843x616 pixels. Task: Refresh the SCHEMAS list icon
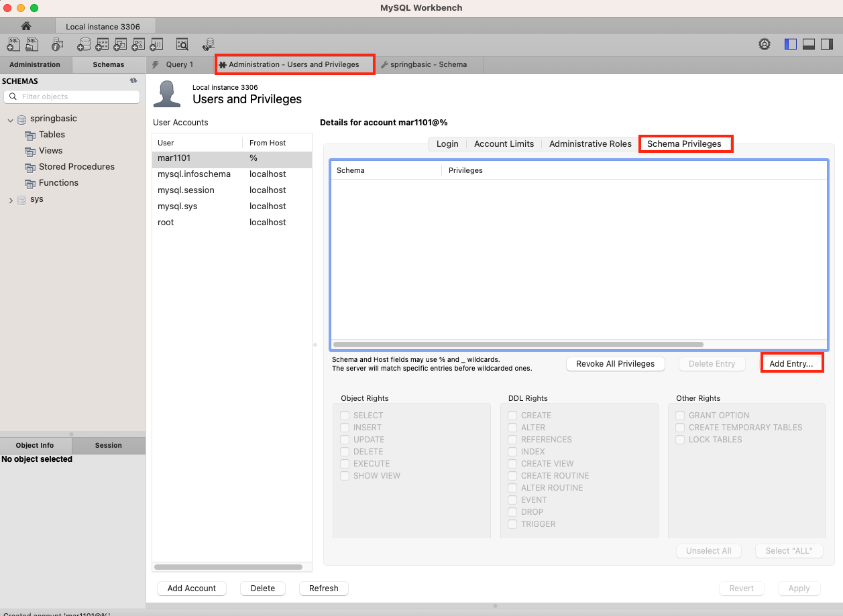[x=133, y=81]
